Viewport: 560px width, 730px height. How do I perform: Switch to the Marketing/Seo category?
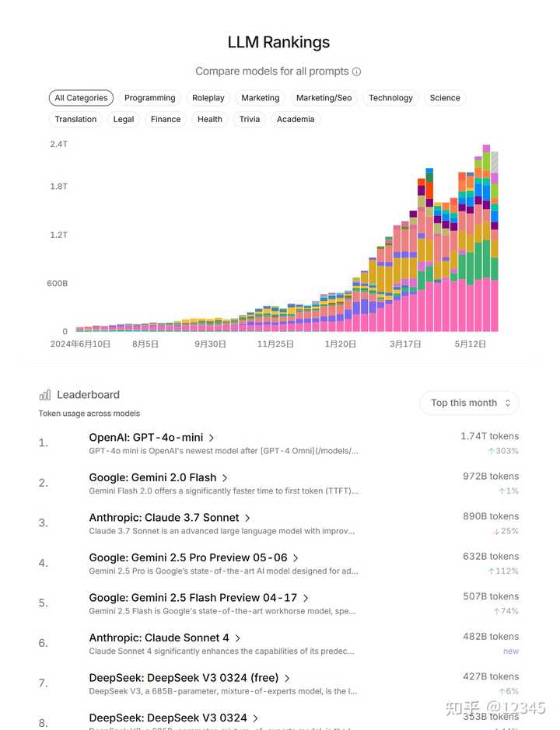324,98
